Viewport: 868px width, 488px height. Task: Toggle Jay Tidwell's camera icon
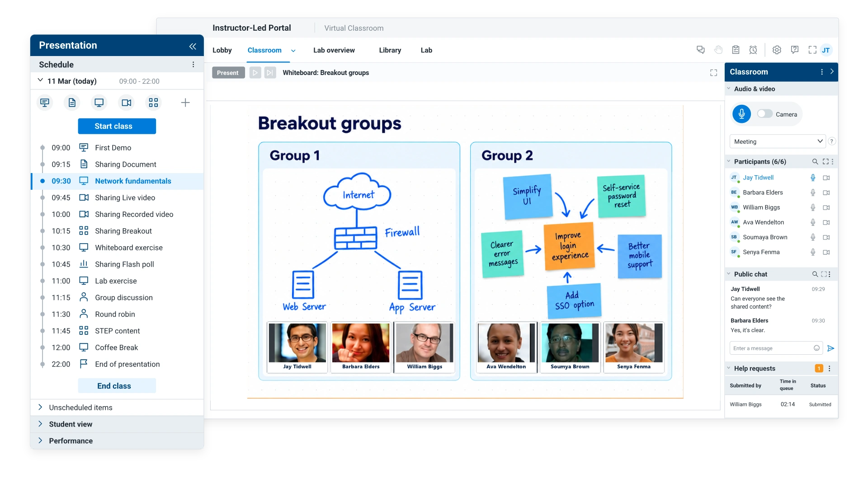pyautogui.click(x=826, y=178)
